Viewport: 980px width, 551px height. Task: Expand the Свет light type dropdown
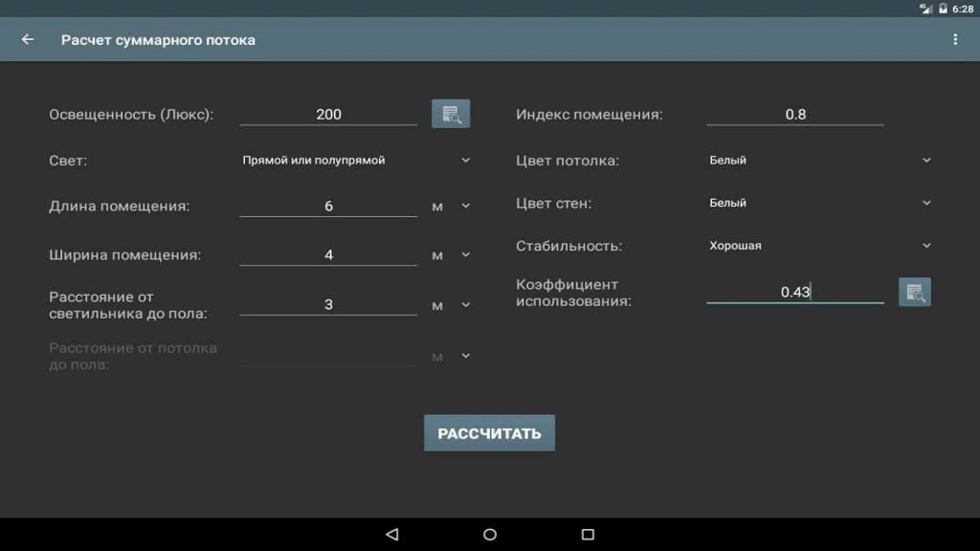pyautogui.click(x=356, y=161)
